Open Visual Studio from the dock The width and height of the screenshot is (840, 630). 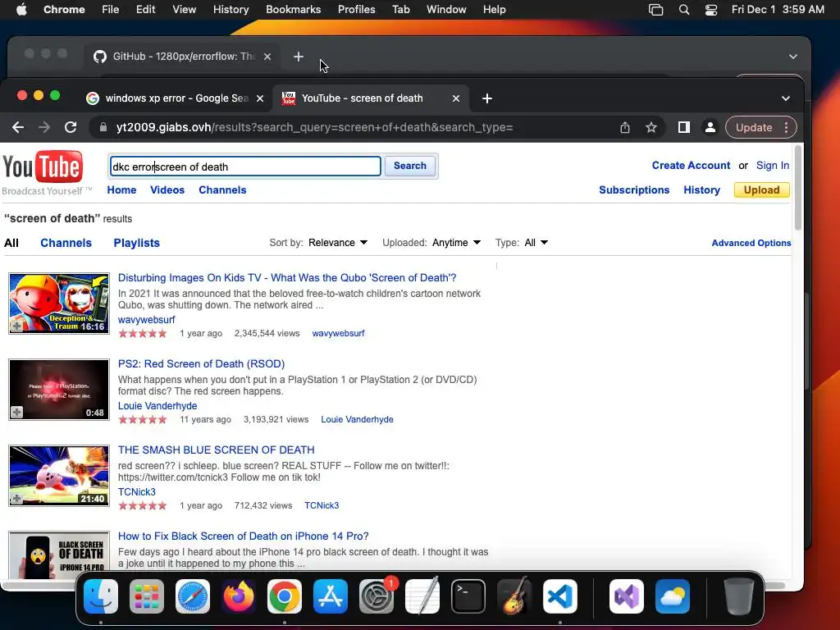[627, 596]
